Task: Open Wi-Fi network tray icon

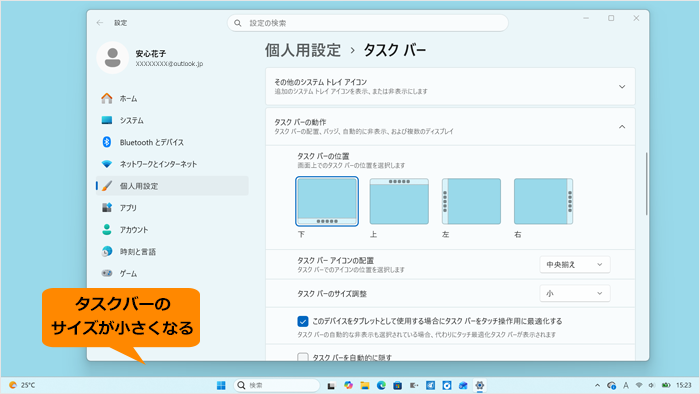Action: coord(639,386)
